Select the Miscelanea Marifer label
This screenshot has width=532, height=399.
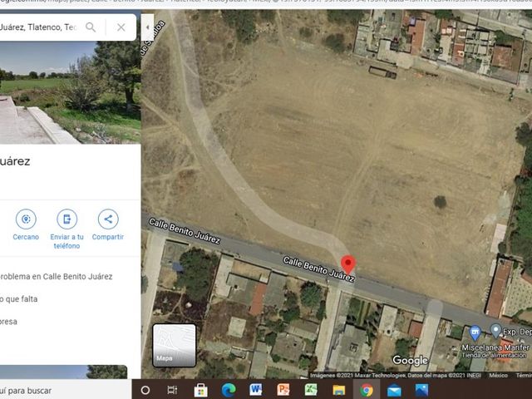(x=495, y=347)
